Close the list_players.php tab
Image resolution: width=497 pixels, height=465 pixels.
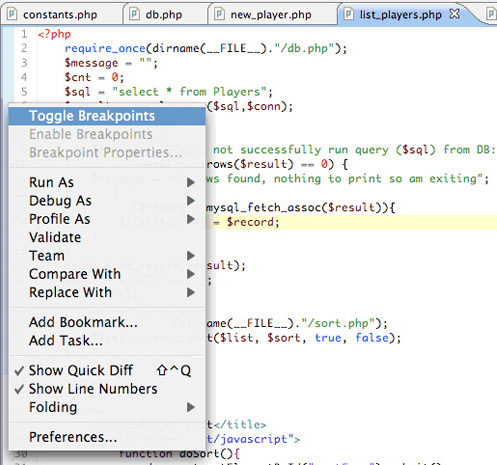coord(454,14)
